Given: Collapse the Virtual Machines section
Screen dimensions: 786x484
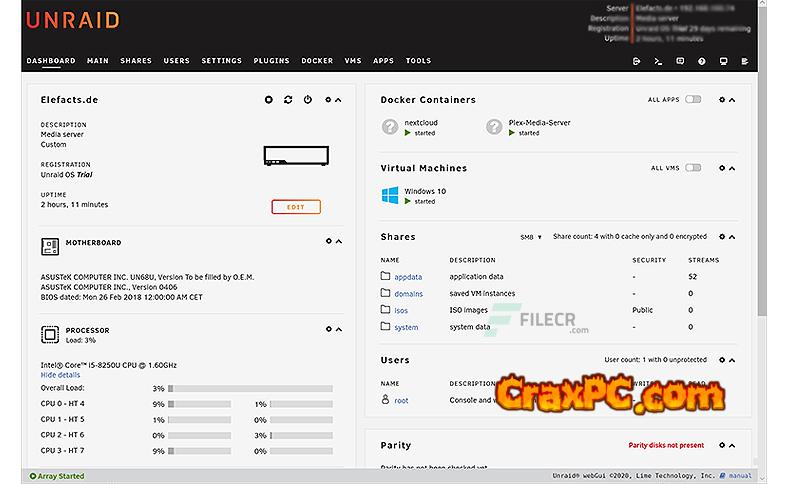Looking at the screenshot, I should tap(732, 168).
